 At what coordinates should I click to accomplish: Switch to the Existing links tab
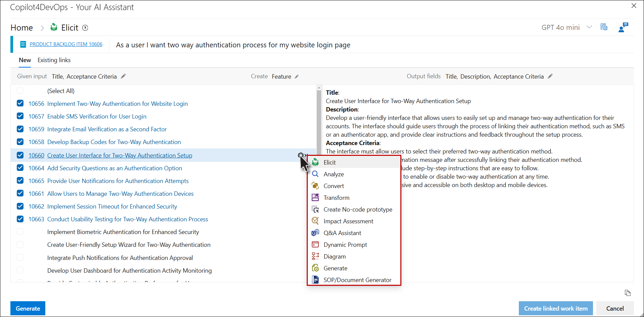click(54, 60)
